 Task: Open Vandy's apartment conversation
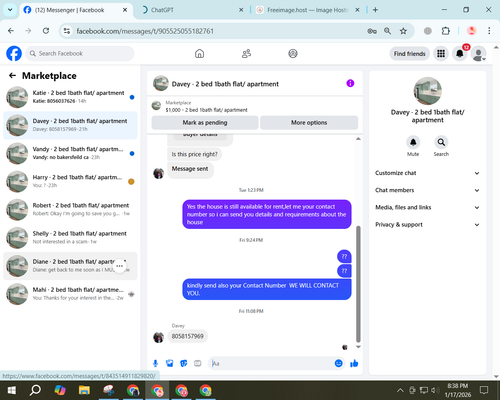(x=70, y=153)
